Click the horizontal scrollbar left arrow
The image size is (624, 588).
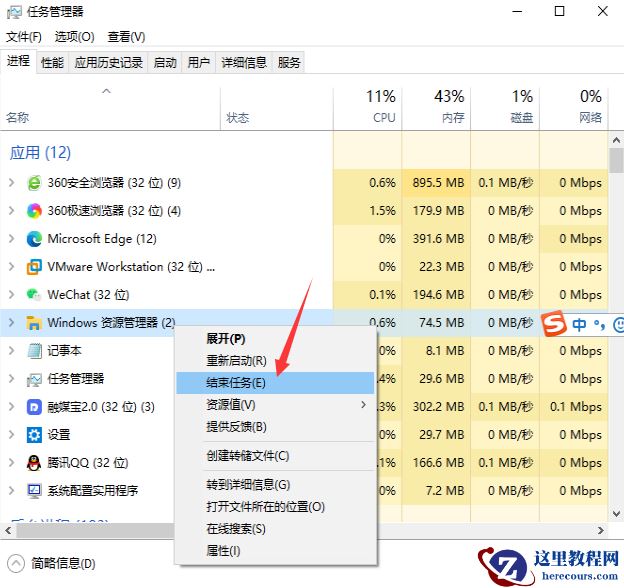(8, 530)
